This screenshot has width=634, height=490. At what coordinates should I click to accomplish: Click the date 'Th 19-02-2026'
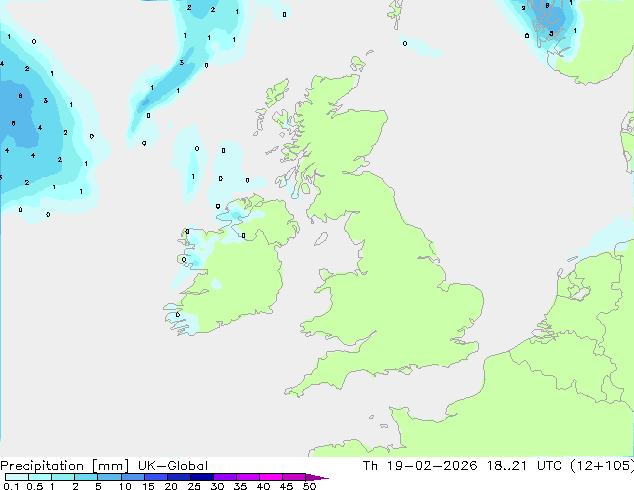coord(420,466)
